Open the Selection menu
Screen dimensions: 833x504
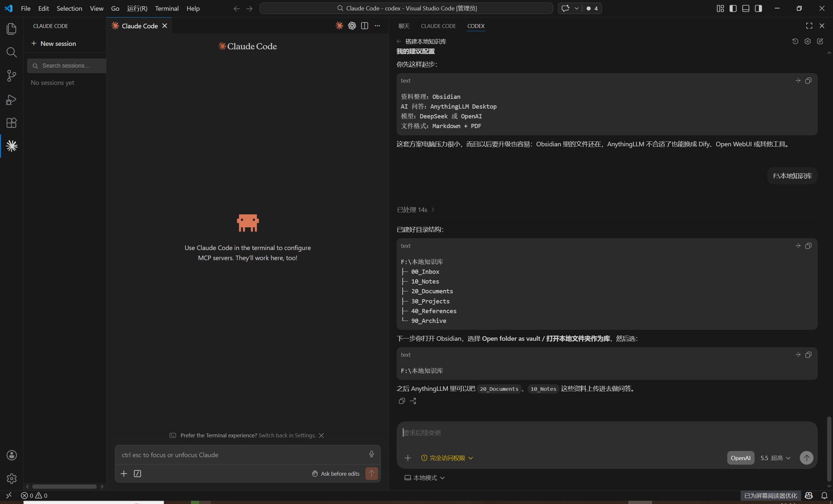tap(69, 8)
